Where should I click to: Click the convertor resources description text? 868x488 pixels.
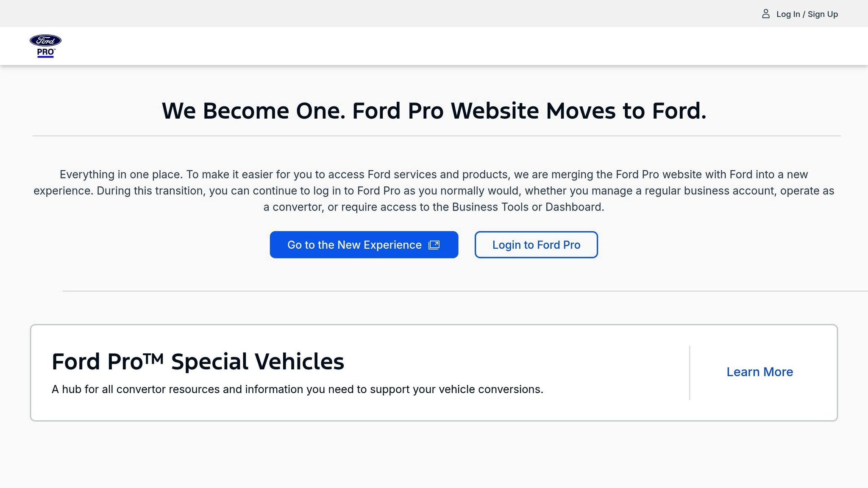[297, 389]
